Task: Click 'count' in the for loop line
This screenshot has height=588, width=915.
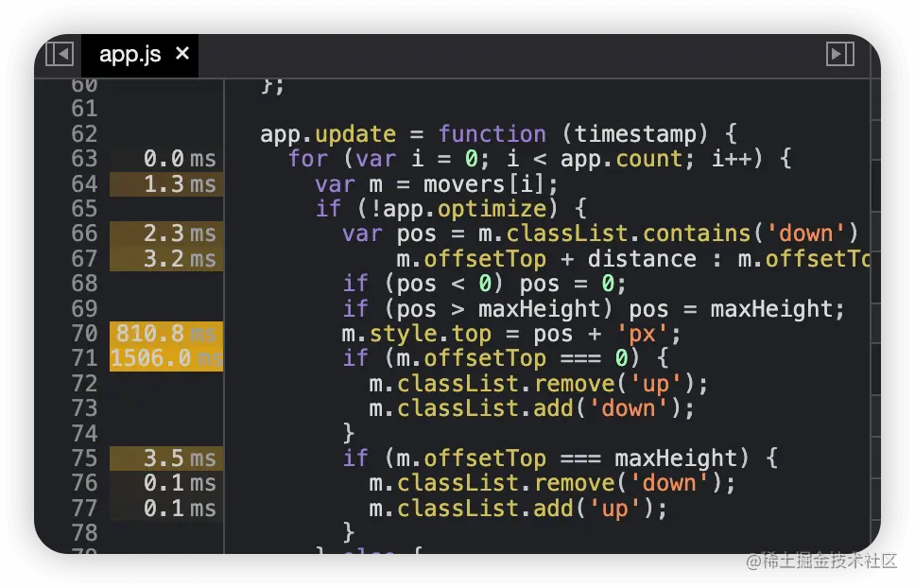Action: 648,159
